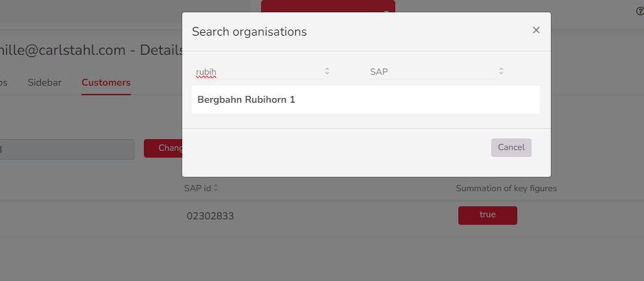The width and height of the screenshot is (644, 281).
Task: Click the grey input field left of Change
Action: tap(67, 149)
